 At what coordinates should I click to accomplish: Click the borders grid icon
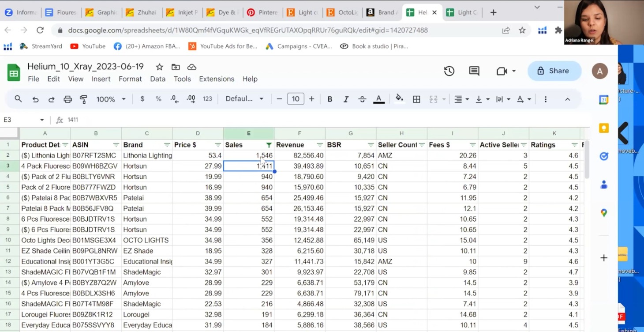[x=416, y=99]
